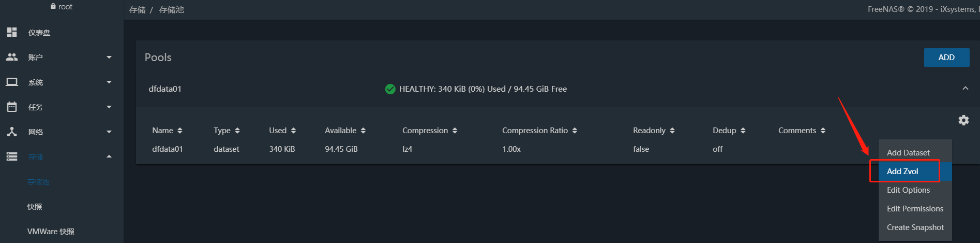Click the Accounts people icon

[12, 57]
